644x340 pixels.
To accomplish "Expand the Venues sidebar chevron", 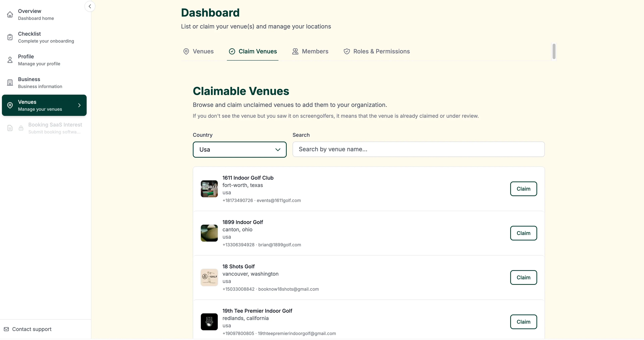I will pos(79,105).
